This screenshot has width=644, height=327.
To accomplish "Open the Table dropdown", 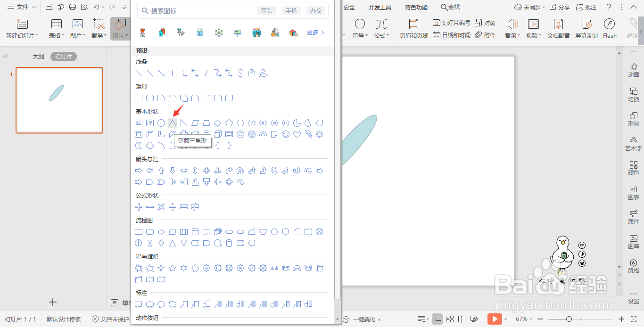I will tap(57, 29).
